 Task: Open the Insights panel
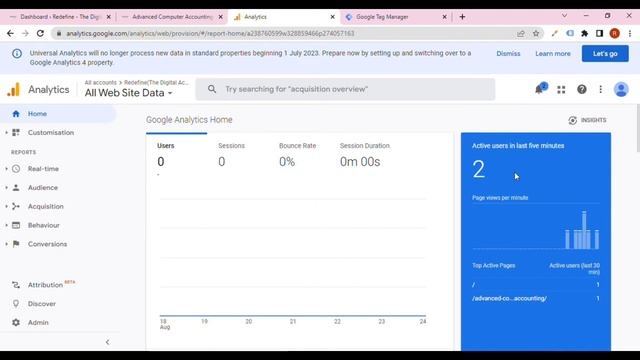tap(587, 120)
